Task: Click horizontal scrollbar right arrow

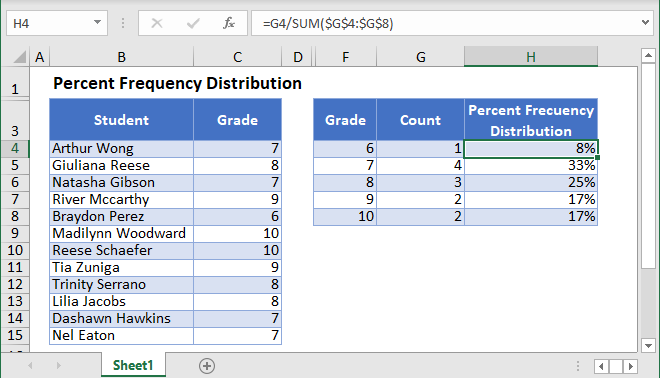Action: (x=631, y=367)
